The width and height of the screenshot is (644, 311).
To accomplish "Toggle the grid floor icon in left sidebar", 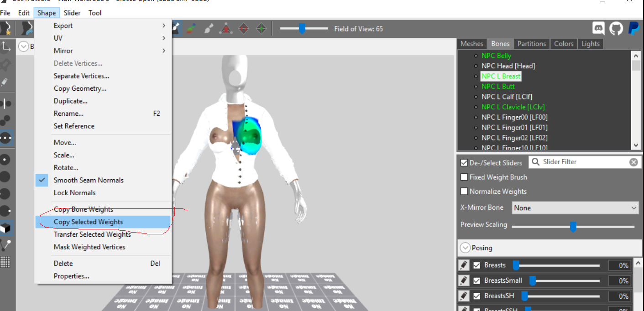I will (x=6, y=262).
